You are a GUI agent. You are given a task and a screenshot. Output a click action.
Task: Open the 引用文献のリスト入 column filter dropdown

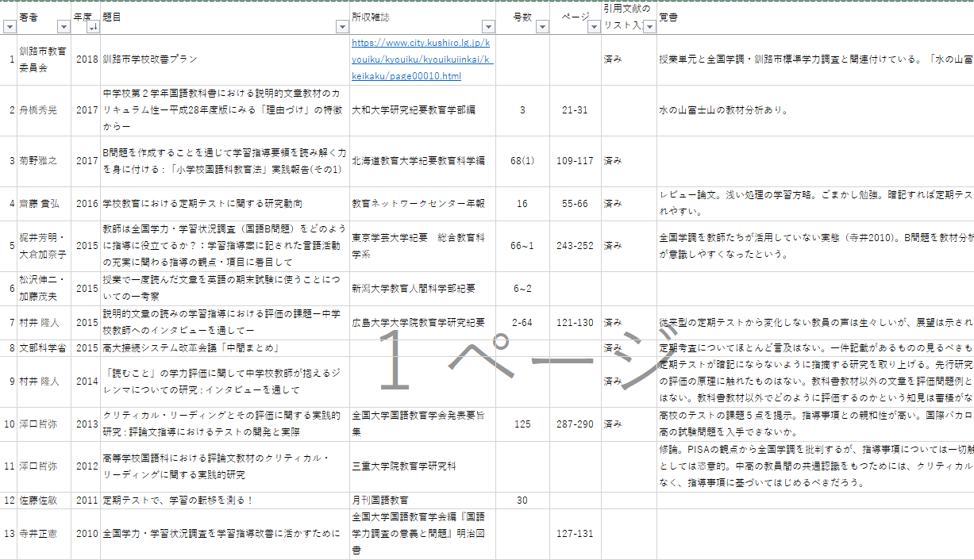pyautogui.click(x=649, y=27)
